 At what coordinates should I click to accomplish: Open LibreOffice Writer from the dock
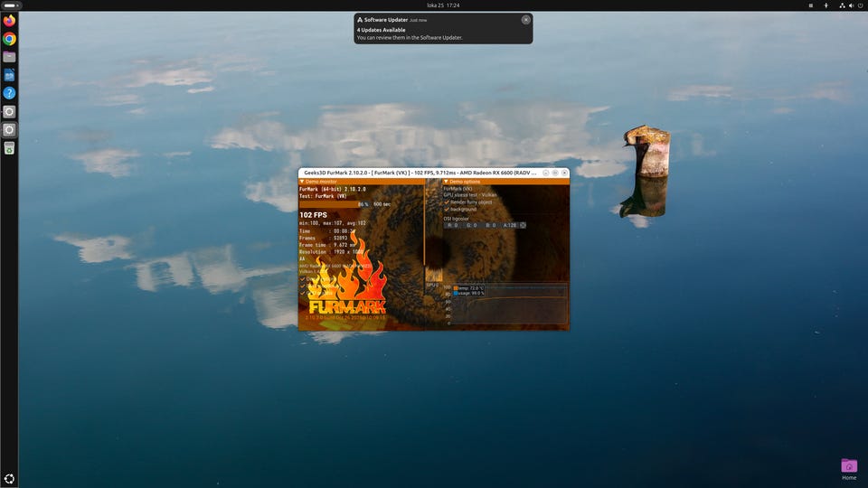coord(9,75)
